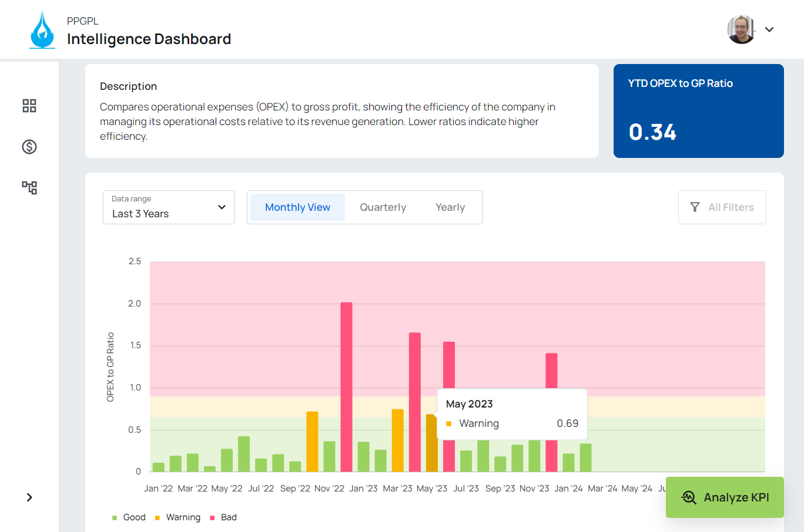The height and width of the screenshot is (532, 804).
Task: Click the funnel filter icon
Action: [695, 207]
